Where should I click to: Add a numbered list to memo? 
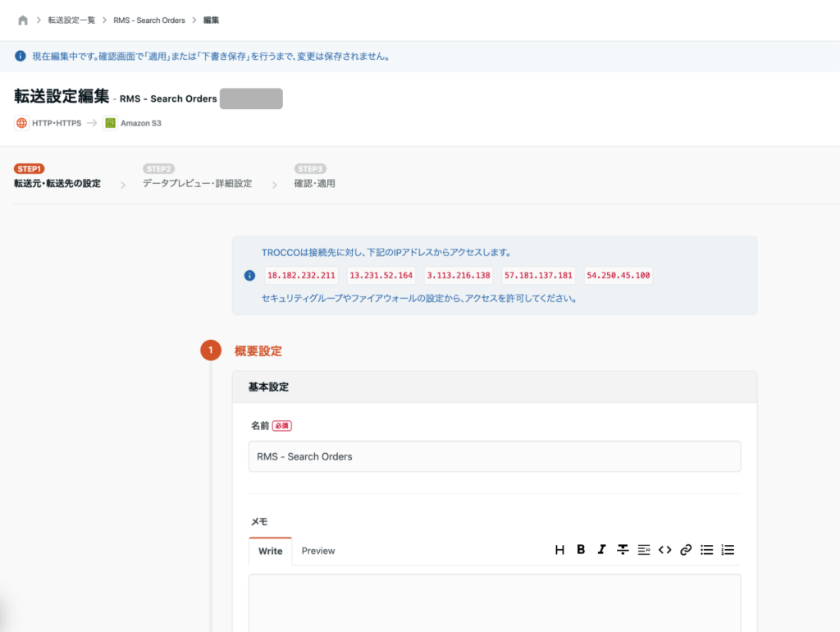tap(728, 550)
